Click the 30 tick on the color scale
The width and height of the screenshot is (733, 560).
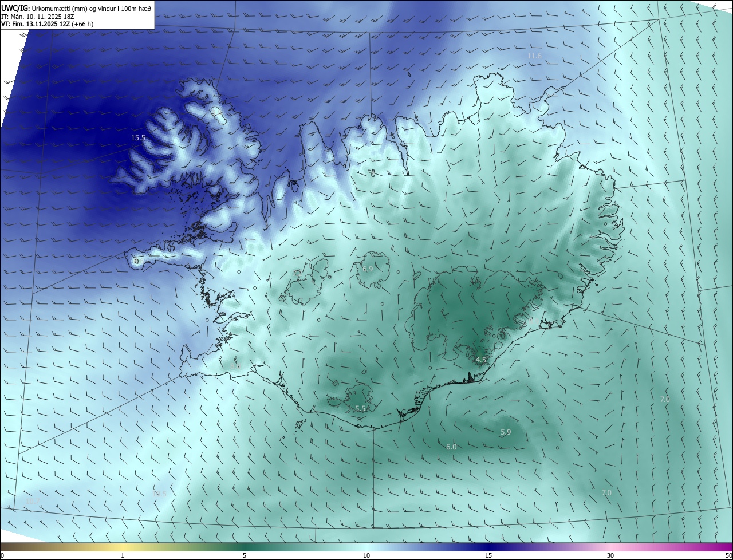click(x=610, y=555)
